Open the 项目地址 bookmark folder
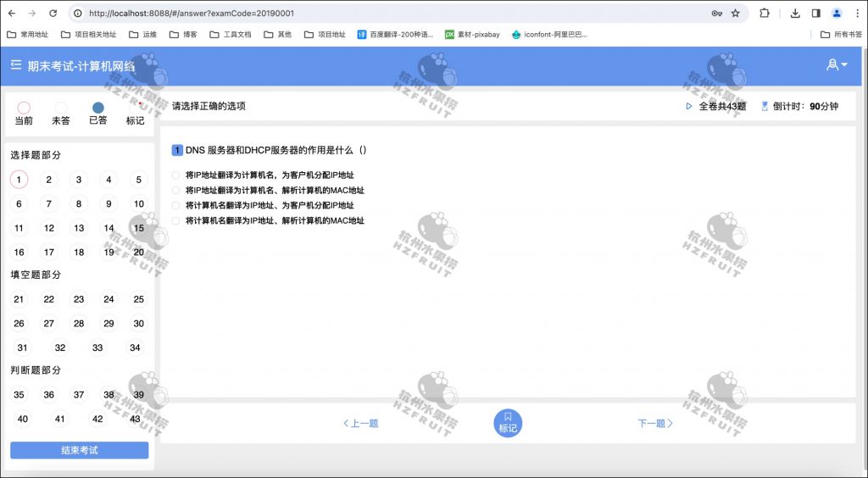 325,34
